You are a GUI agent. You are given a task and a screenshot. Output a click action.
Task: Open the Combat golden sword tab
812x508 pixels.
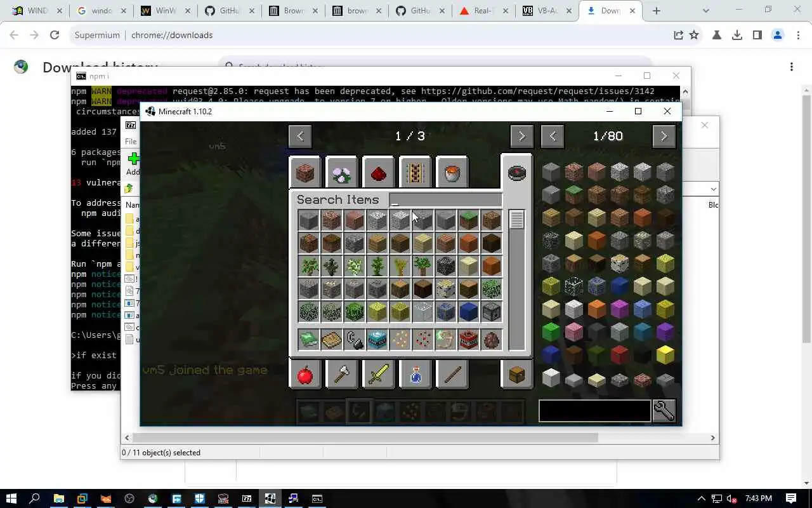tap(378, 374)
